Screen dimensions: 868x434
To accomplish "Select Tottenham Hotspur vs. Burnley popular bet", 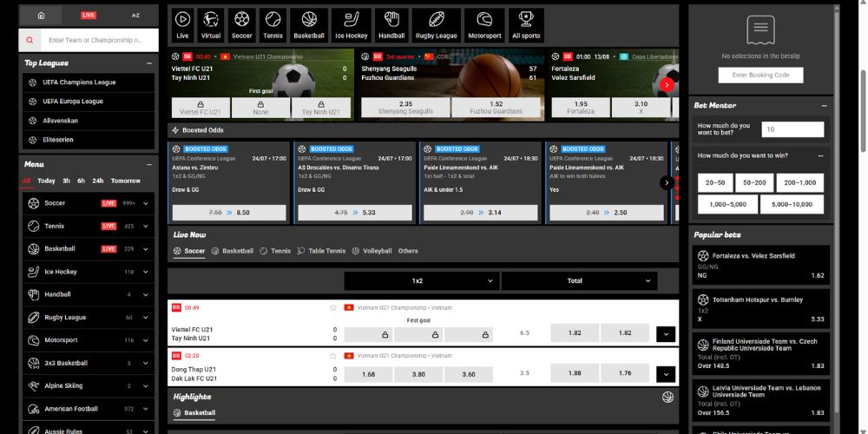I will coord(760,309).
